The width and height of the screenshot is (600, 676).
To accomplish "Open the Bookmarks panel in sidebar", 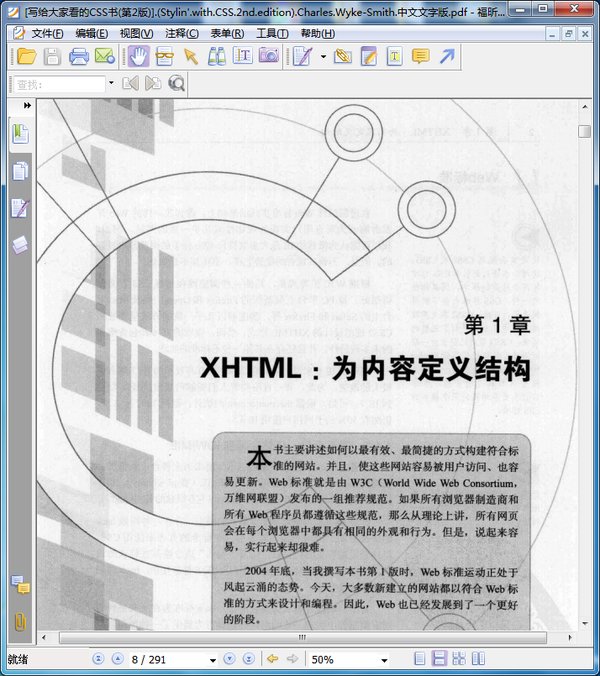I will click(20, 134).
